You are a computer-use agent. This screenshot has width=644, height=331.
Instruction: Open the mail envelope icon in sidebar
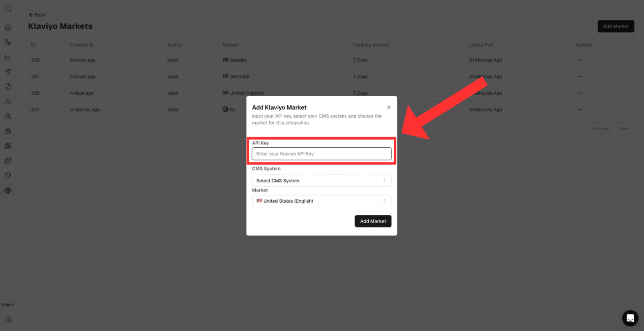pos(8,161)
